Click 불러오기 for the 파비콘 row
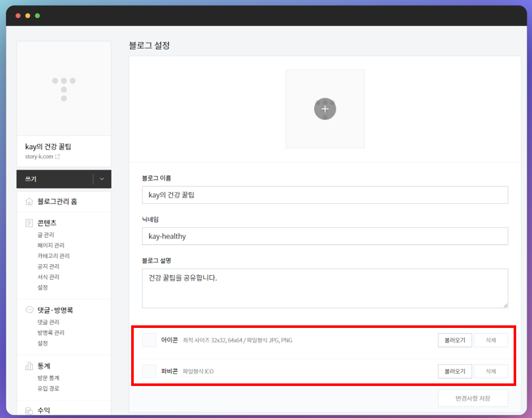This screenshot has width=532, height=418. click(455, 371)
